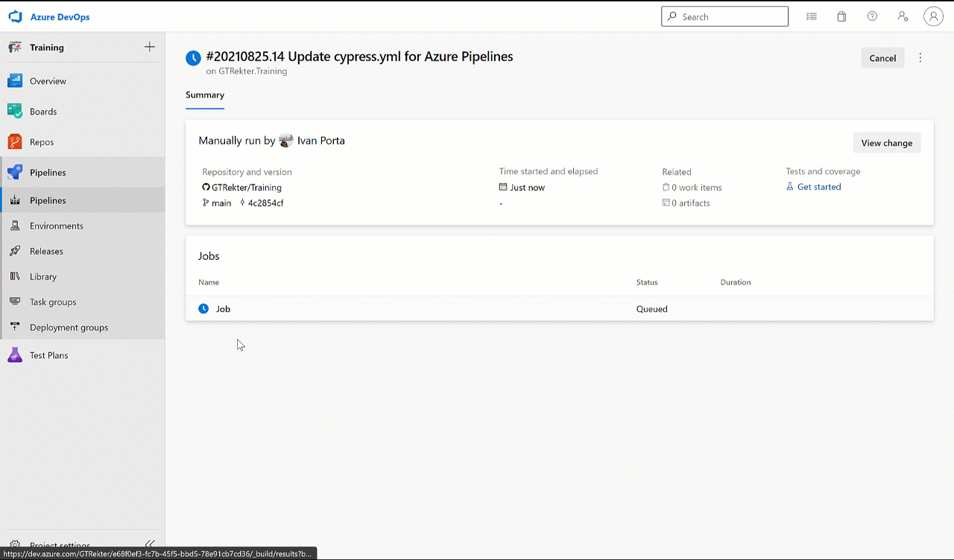Click the Status column header

pos(647,282)
